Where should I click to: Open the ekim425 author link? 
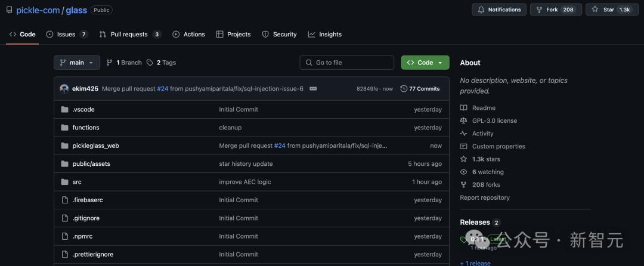[x=85, y=89]
